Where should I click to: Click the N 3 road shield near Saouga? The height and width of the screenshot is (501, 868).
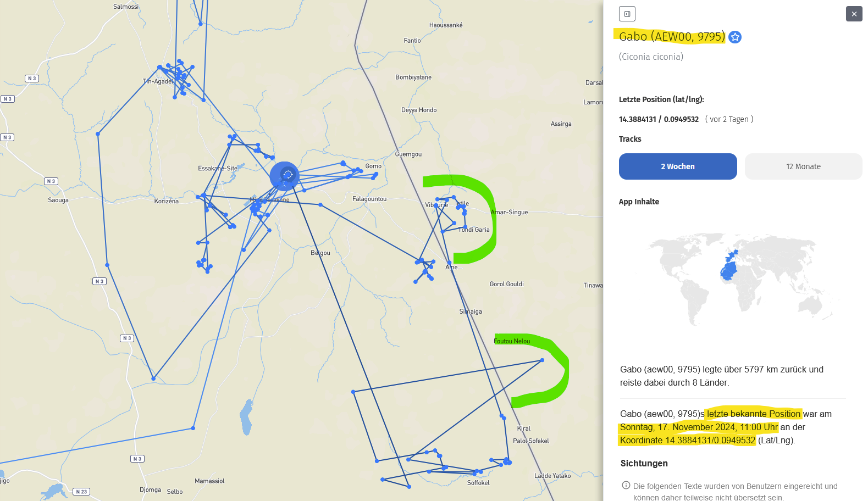tap(51, 181)
